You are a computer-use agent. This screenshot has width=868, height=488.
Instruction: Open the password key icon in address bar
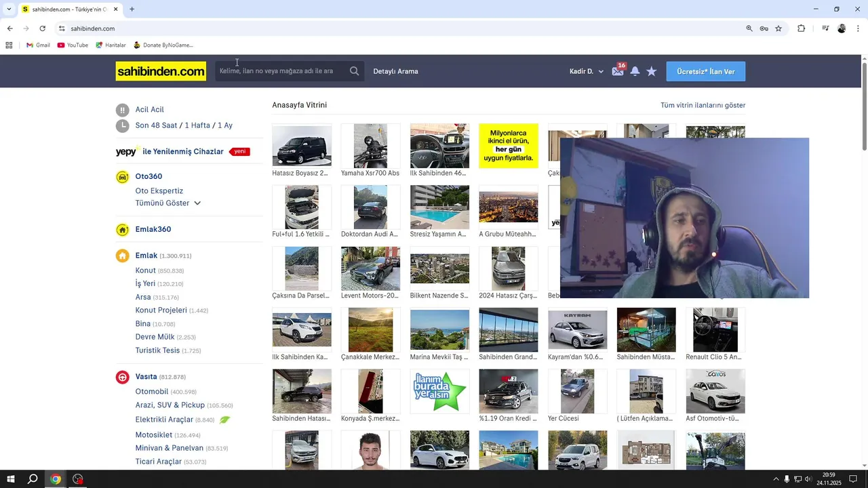pyautogui.click(x=764, y=28)
